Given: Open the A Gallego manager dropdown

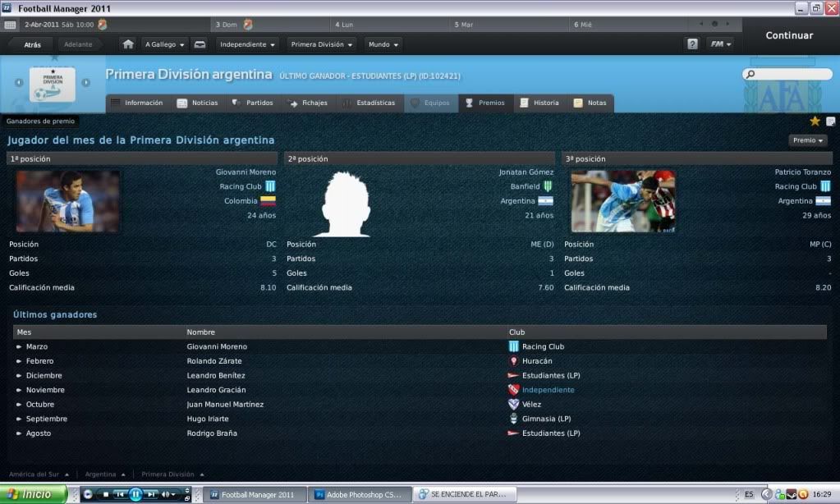Looking at the screenshot, I should point(164,44).
